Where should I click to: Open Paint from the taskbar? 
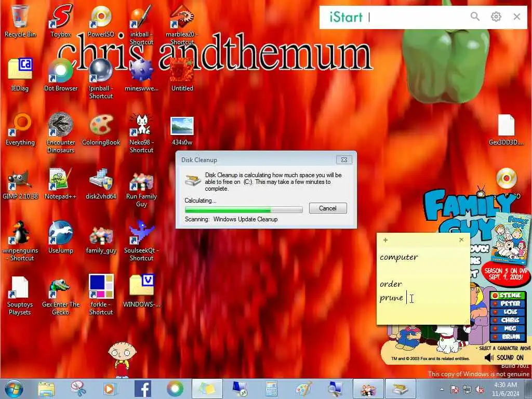(303, 389)
